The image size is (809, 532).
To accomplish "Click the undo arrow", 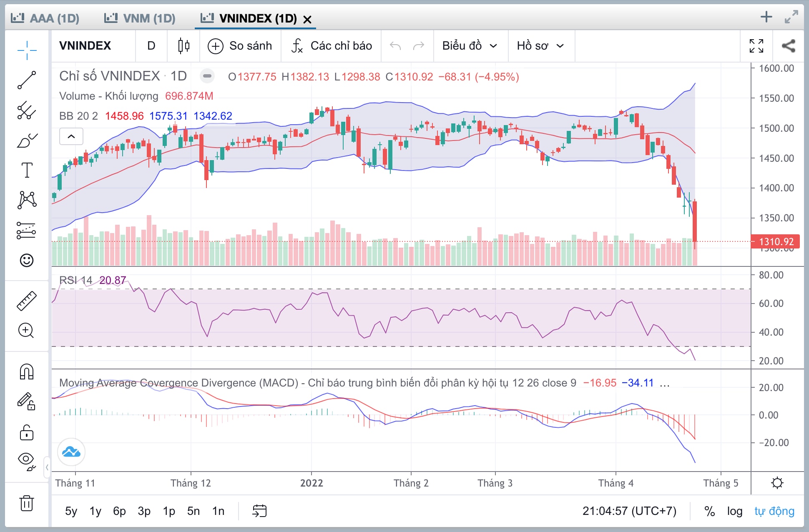I will coord(395,46).
